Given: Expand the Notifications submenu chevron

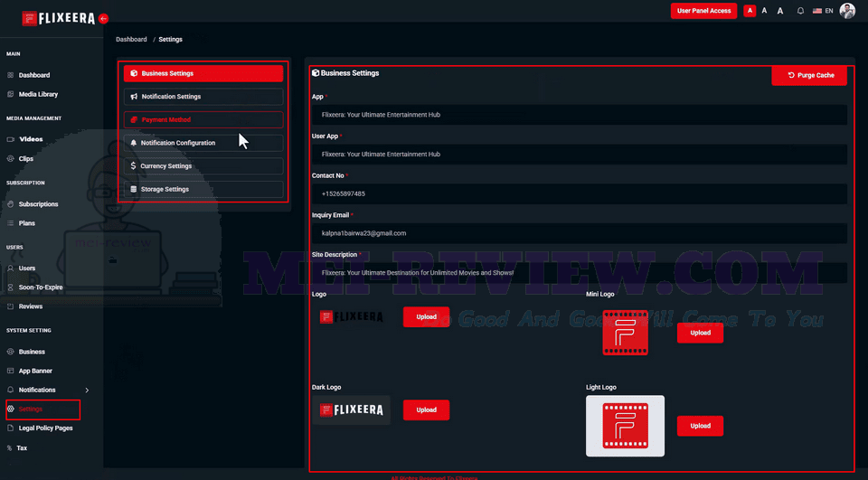Looking at the screenshot, I should click(87, 391).
